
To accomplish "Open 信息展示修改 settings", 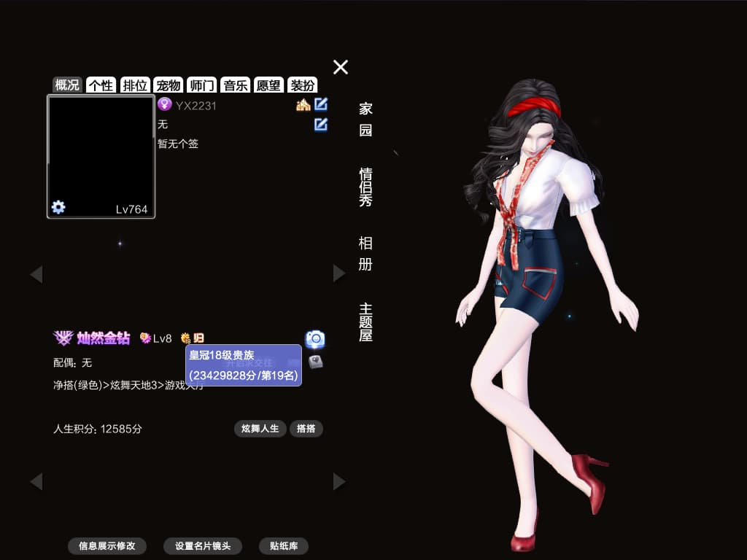I will [107, 545].
